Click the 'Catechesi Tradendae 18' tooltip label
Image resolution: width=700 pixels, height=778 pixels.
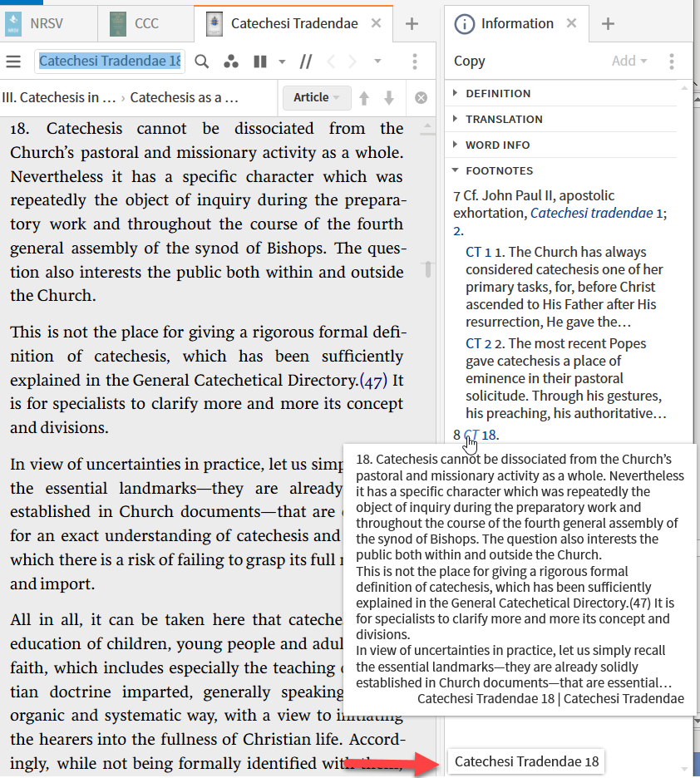[x=526, y=761]
